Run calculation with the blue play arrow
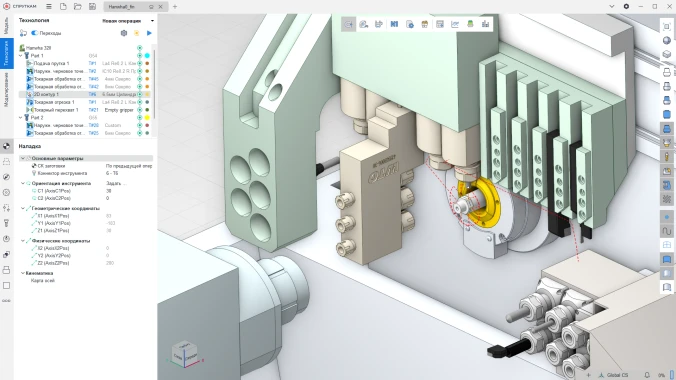Screen dimensions: 676x380 (x=149, y=33)
